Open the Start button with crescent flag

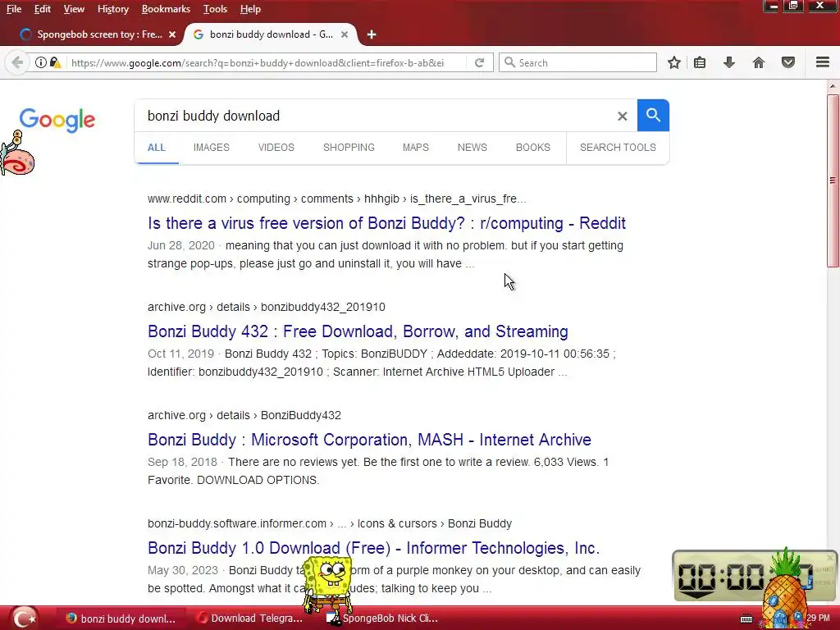pyautogui.click(x=24, y=619)
